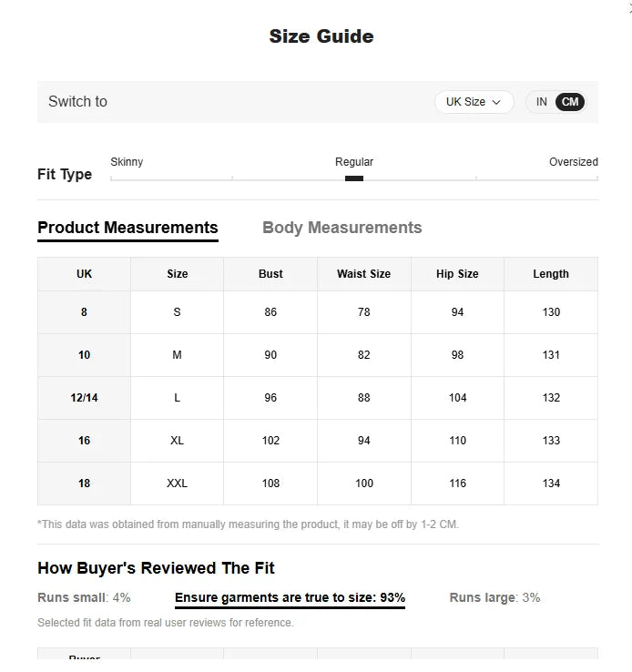Click the Regular marker on fit slider
632x672 pixels.
pyautogui.click(x=354, y=178)
